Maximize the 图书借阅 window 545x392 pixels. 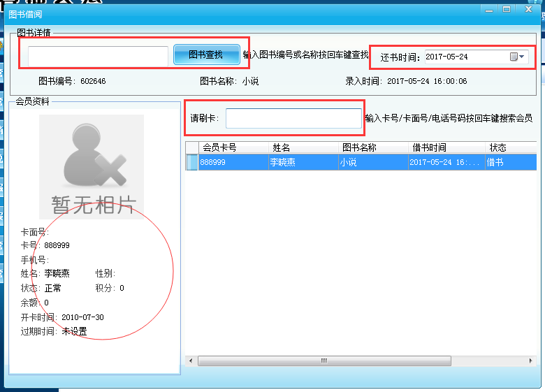click(x=507, y=9)
